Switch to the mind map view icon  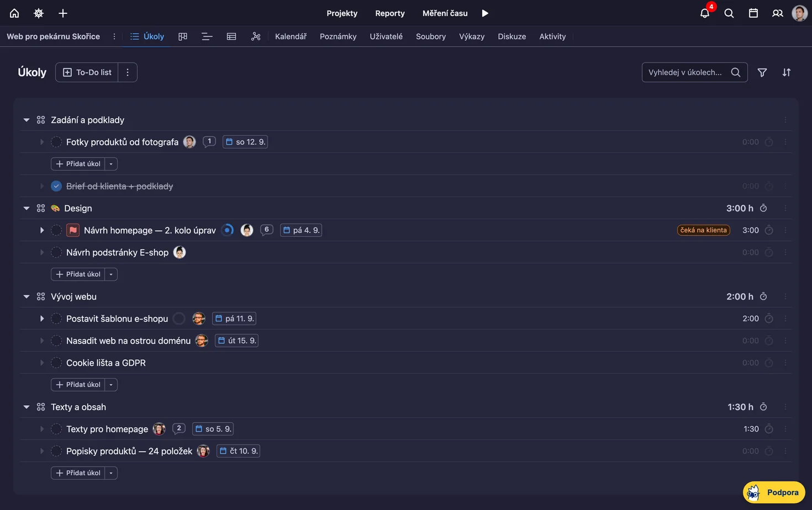click(256, 36)
